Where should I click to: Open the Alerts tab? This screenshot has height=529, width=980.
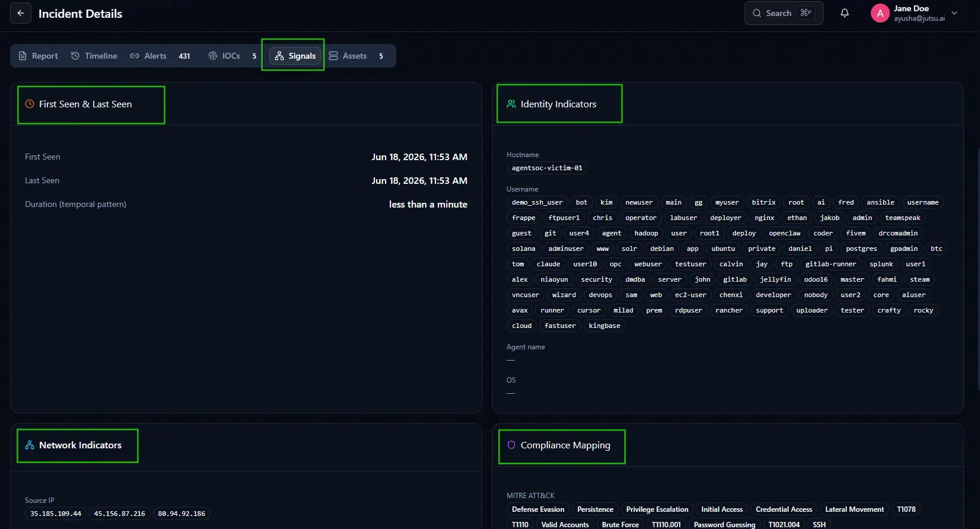[x=160, y=56]
